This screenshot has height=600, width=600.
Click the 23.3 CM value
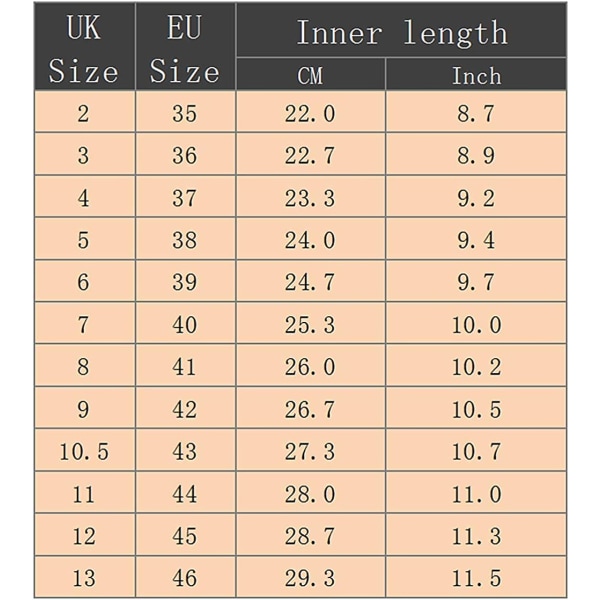tap(311, 197)
